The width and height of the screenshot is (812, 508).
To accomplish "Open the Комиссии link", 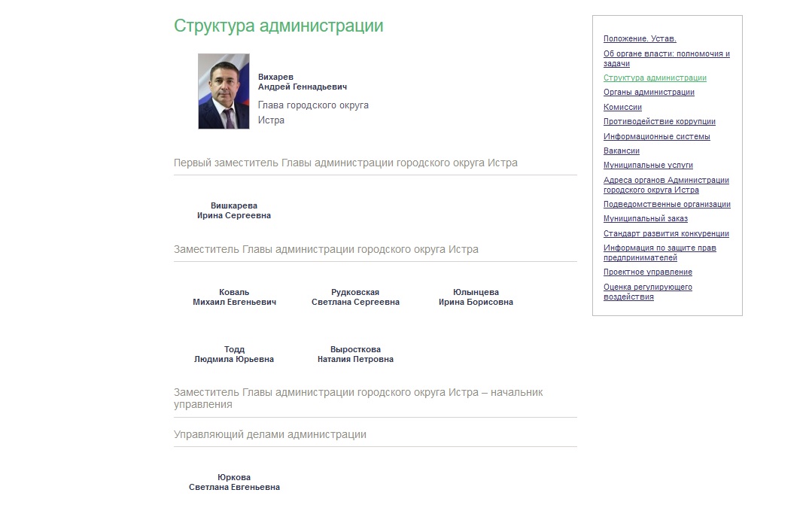I will pyautogui.click(x=622, y=108).
